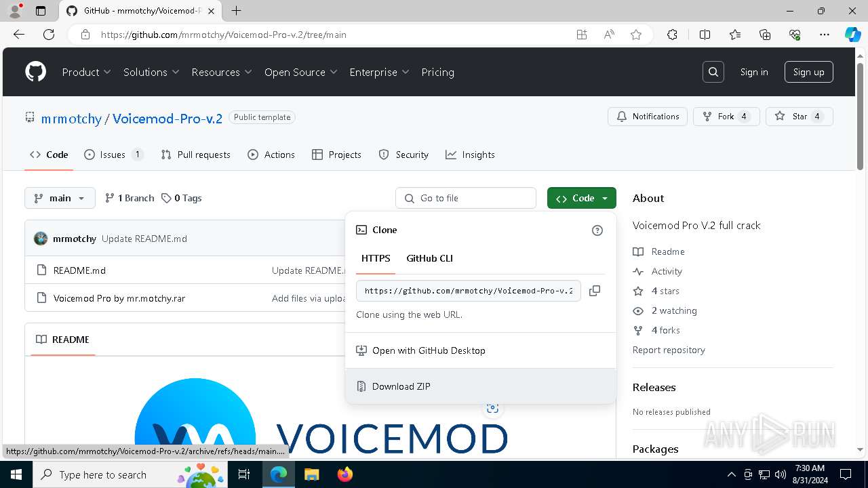Launch Firefox from taskbar

(345, 474)
